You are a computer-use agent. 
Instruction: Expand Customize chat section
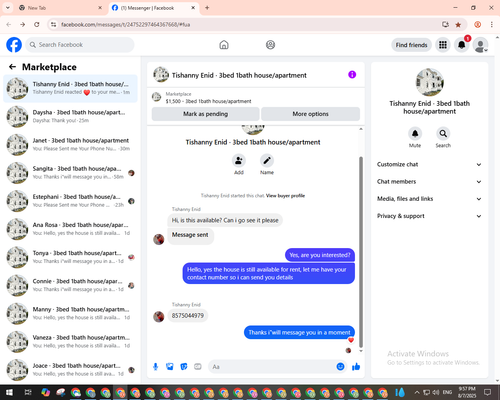429,164
